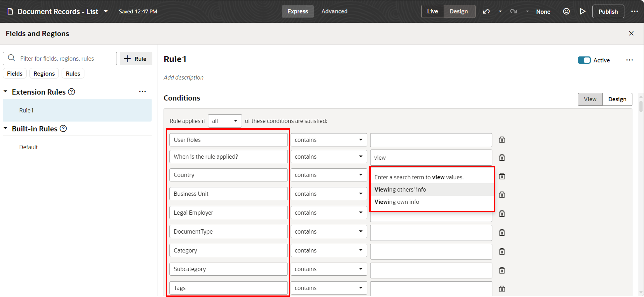Delete the Category condition with trash icon
This screenshot has height=297, width=644.
click(502, 251)
